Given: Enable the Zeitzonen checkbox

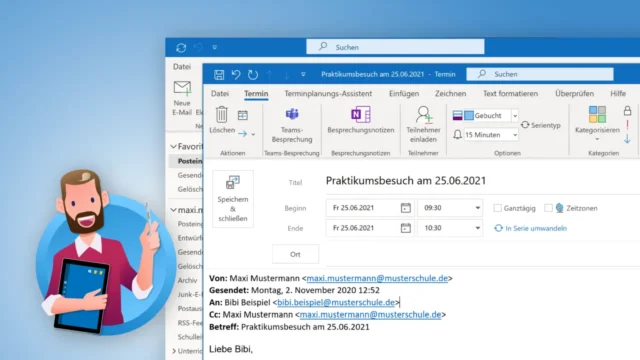Looking at the screenshot, I should click(x=549, y=208).
